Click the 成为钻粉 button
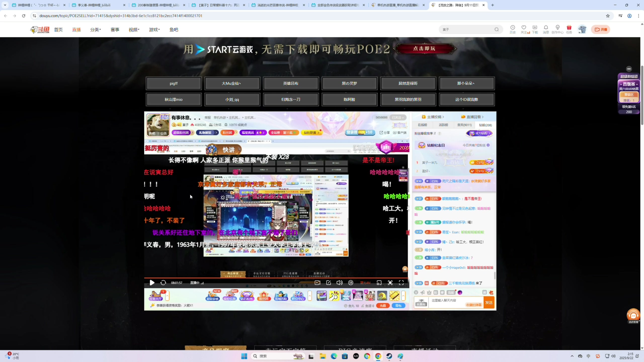 (x=480, y=133)
